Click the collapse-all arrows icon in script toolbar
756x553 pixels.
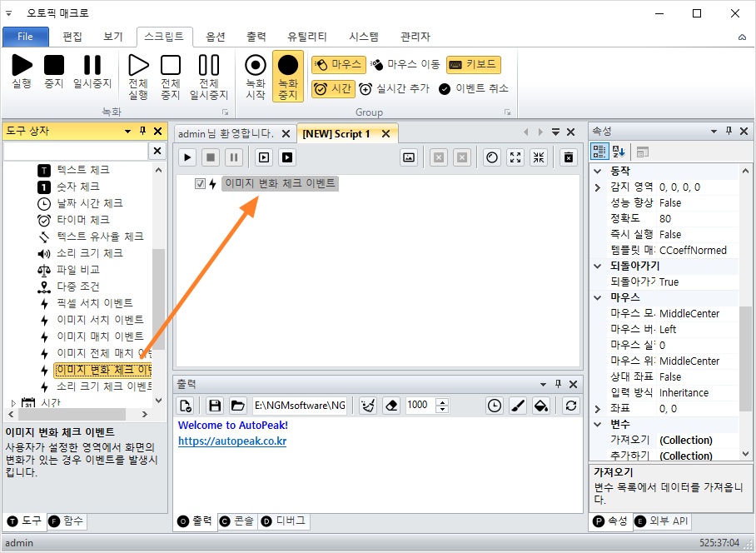[x=539, y=157]
